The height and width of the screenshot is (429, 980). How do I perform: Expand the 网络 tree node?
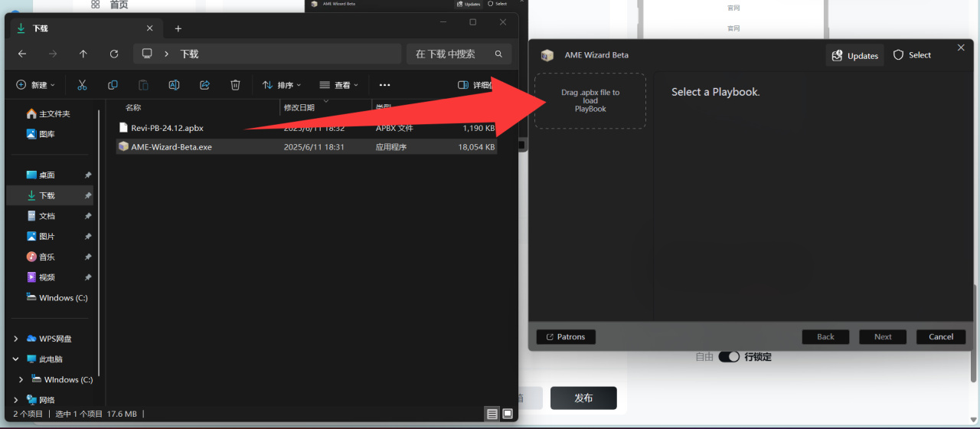(x=16, y=400)
